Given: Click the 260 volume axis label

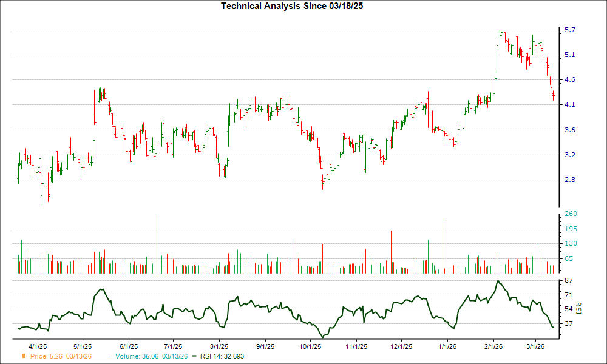Looking at the screenshot, I should (571, 214).
